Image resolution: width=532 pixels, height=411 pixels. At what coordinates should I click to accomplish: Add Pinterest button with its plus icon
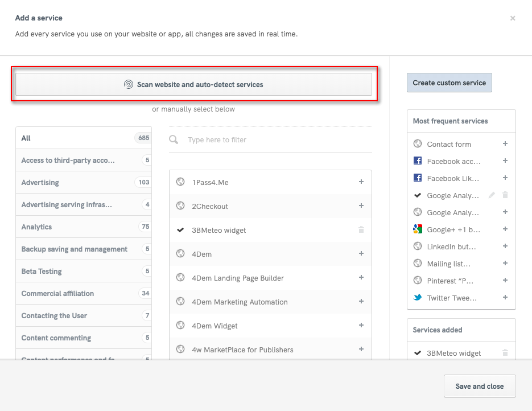505,280
